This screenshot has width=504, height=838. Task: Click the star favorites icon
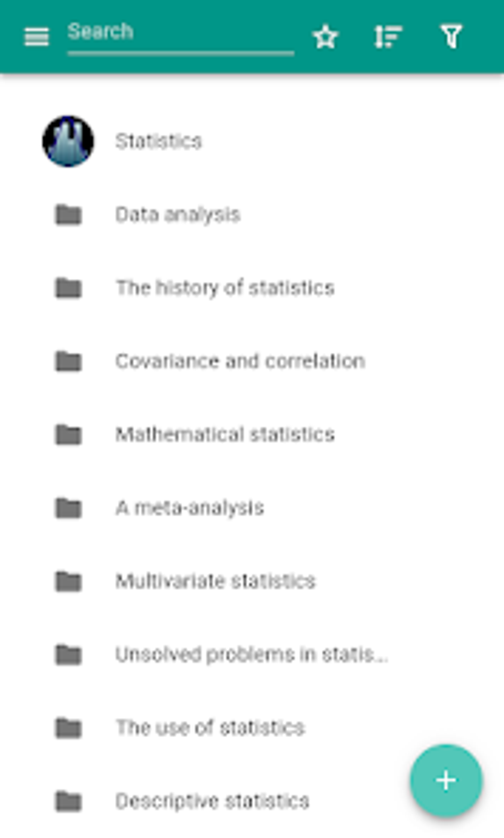(x=326, y=37)
